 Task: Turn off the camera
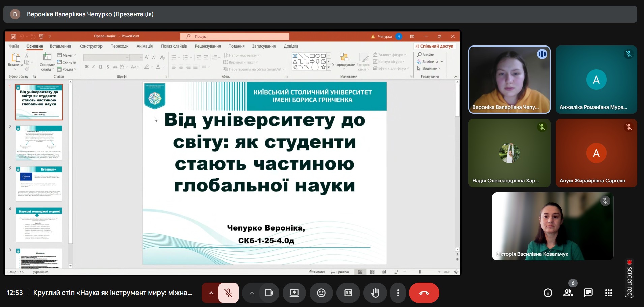click(x=269, y=293)
